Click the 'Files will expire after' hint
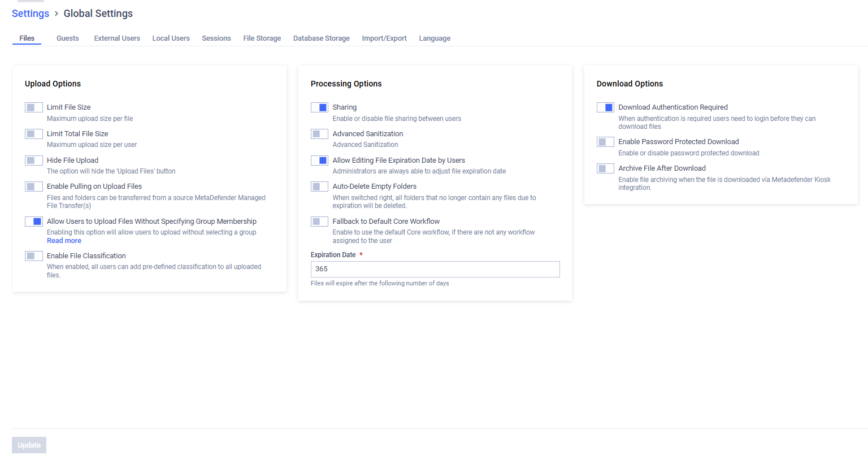Image resolution: width=868 pixels, height=464 pixels. coord(380,284)
